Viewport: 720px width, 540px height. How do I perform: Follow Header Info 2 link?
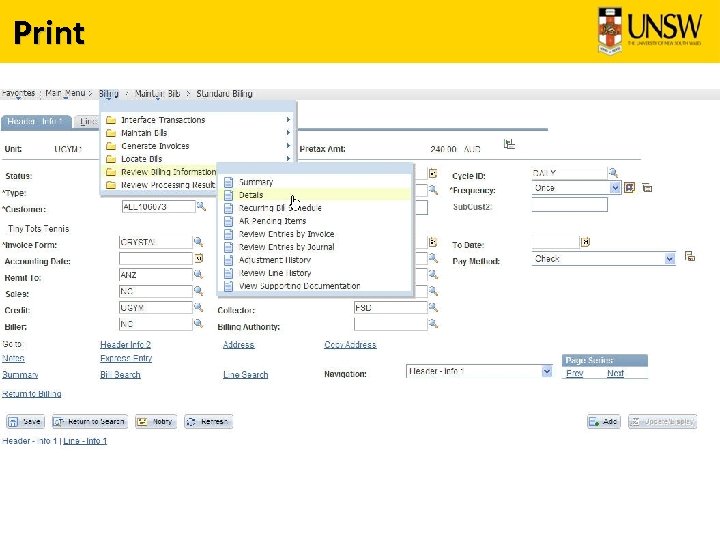tap(125, 344)
